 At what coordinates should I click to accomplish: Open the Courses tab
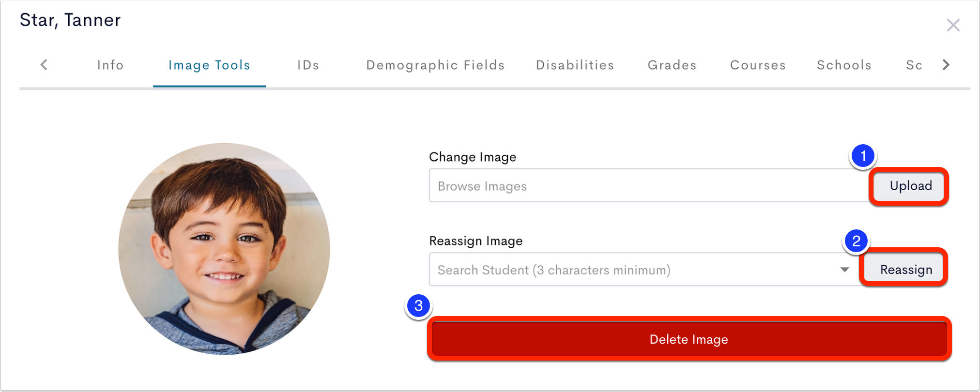[x=758, y=65]
